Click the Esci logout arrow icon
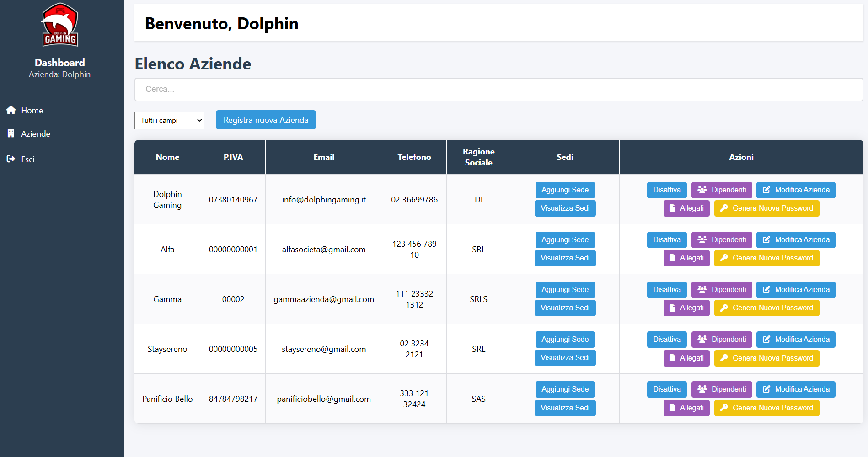The height and width of the screenshot is (457, 868). (x=11, y=159)
